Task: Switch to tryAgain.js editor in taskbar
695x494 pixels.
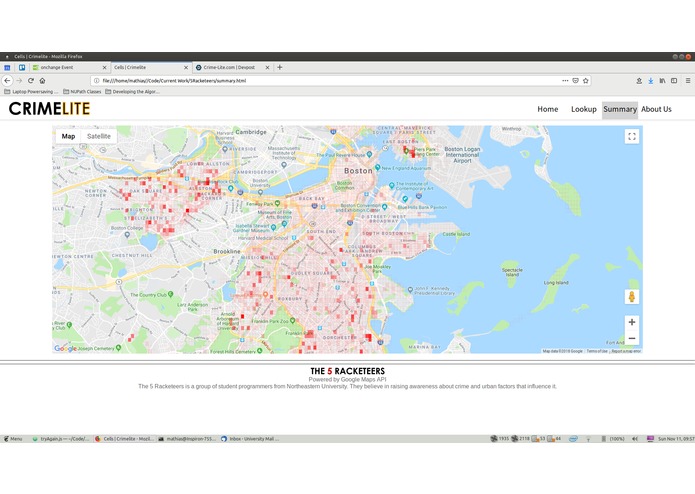Action: [x=61, y=439]
